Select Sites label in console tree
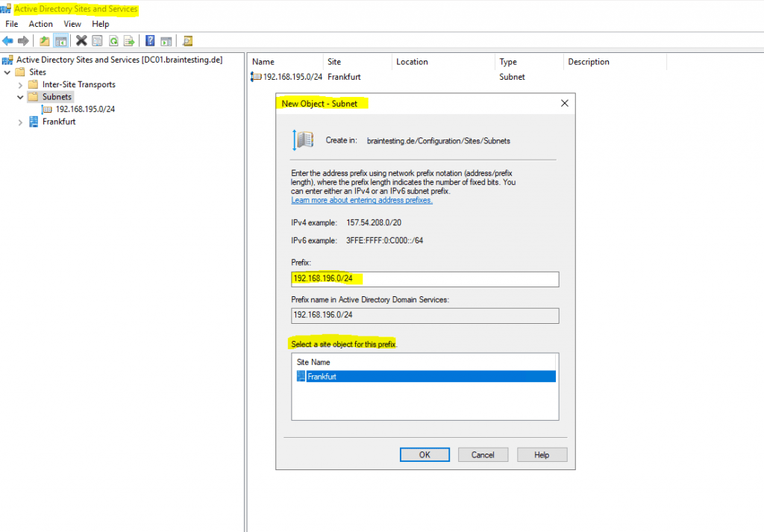This screenshot has height=532, width=764. [37, 72]
